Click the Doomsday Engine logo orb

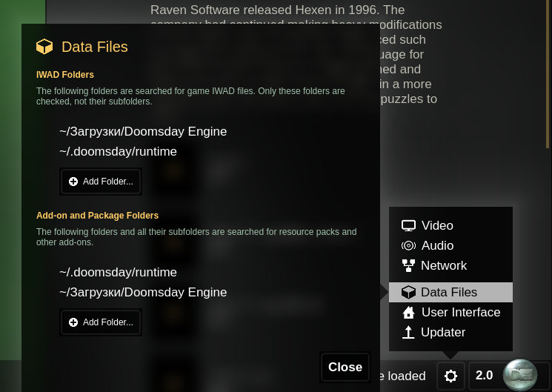(520, 375)
